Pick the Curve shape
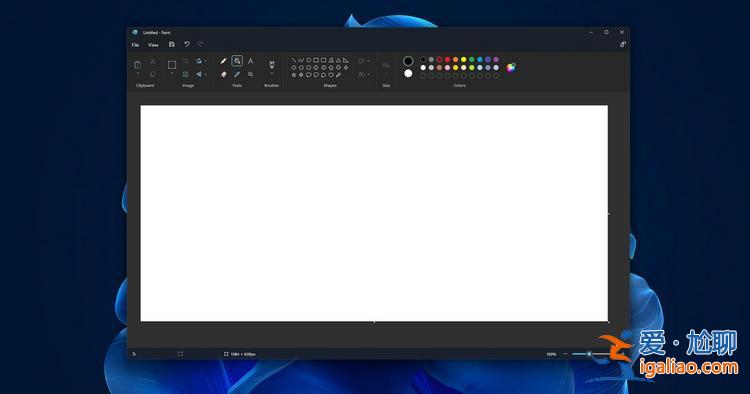The image size is (750, 394). (x=301, y=60)
